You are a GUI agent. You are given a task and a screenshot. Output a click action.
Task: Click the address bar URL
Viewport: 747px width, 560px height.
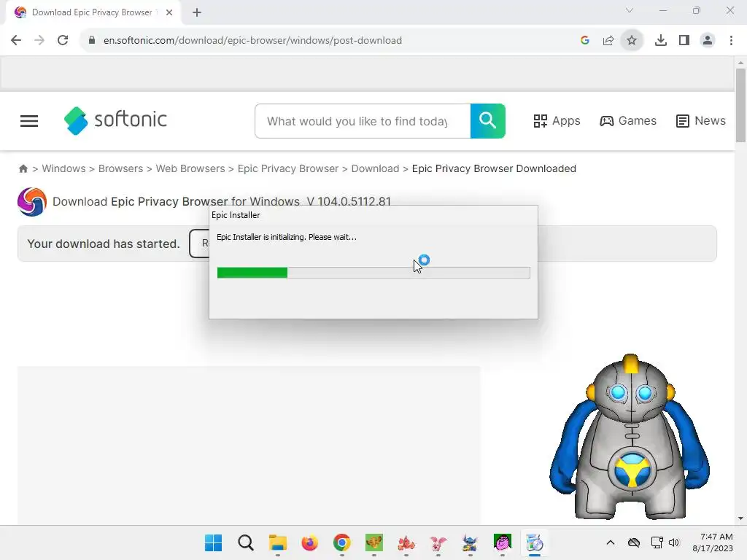[x=252, y=41]
